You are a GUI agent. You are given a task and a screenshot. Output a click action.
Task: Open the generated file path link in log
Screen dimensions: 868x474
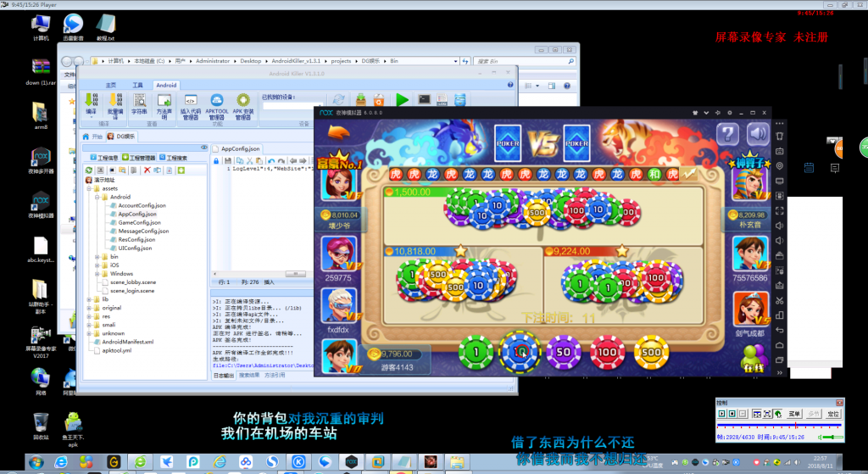coord(263,365)
